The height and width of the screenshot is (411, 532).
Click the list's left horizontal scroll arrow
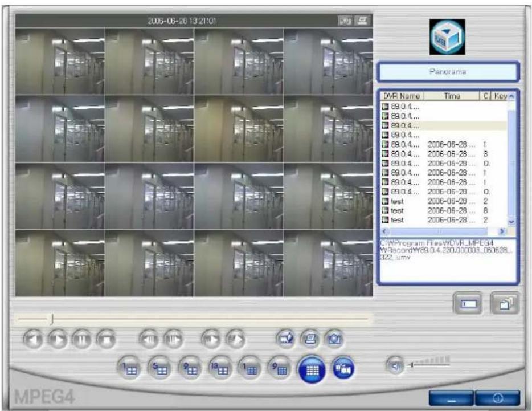[384, 231]
